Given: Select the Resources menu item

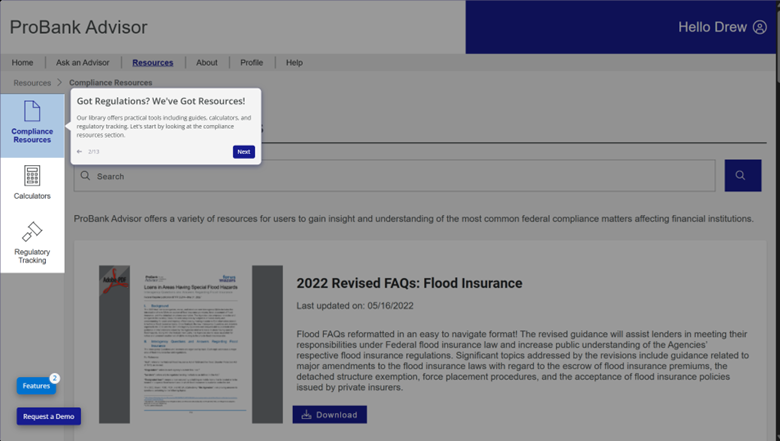Looking at the screenshot, I should pyautogui.click(x=153, y=63).
